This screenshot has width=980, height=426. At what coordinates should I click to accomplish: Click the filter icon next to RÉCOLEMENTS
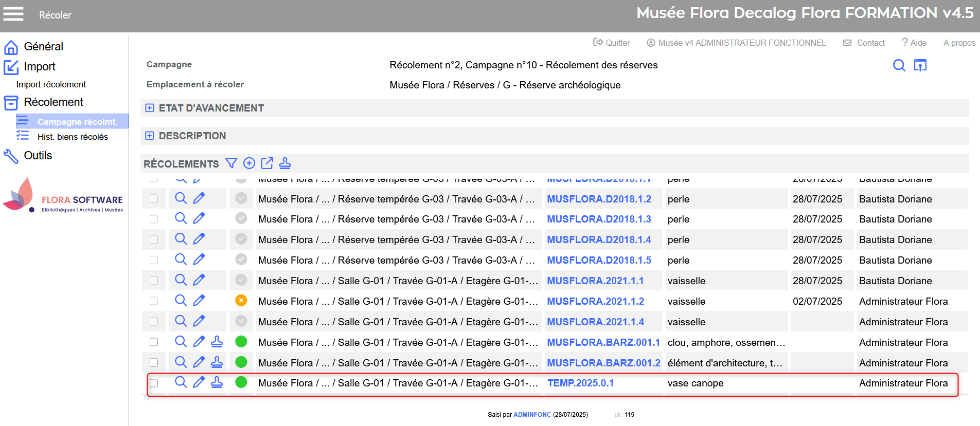coord(231,163)
